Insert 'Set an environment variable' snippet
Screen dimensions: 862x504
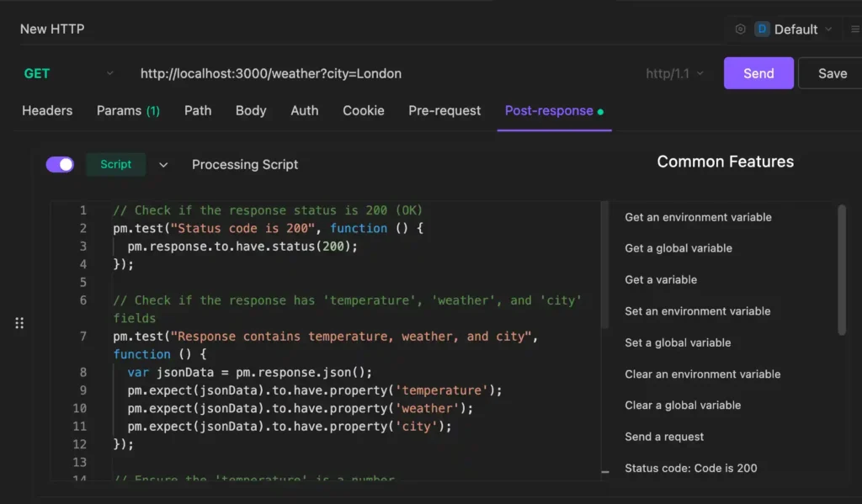[697, 311]
